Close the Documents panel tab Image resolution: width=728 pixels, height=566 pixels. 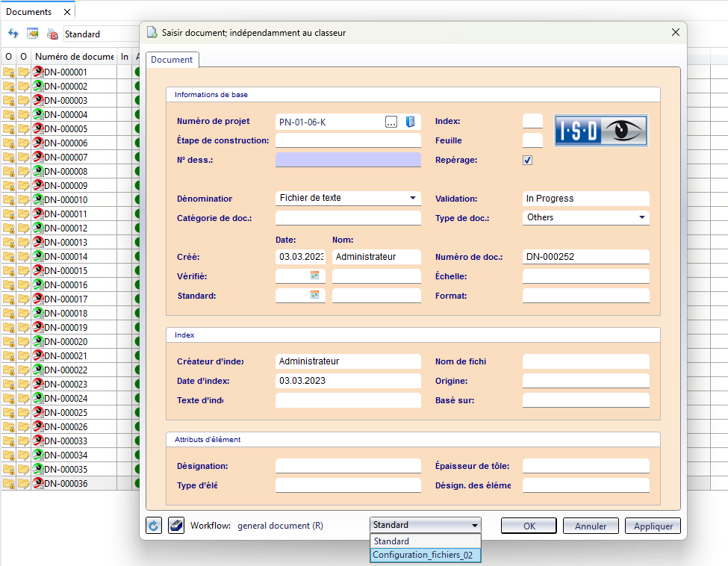tap(67, 12)
